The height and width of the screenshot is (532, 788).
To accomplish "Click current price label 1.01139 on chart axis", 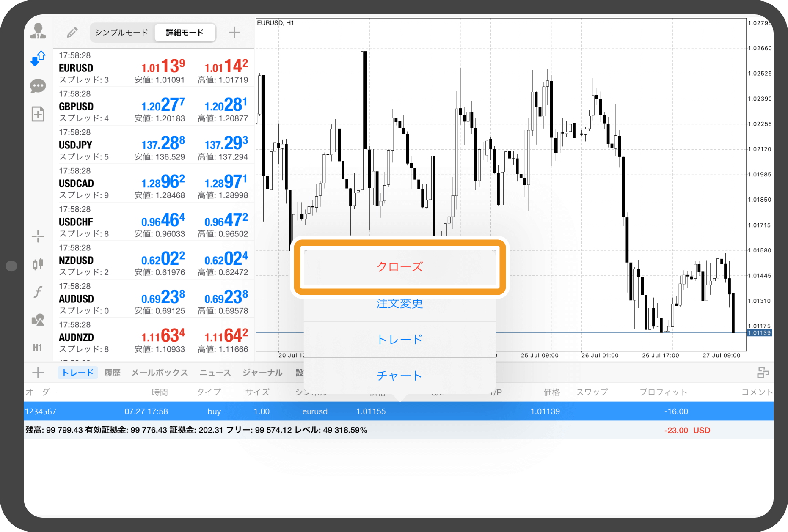I will (759, 333).
